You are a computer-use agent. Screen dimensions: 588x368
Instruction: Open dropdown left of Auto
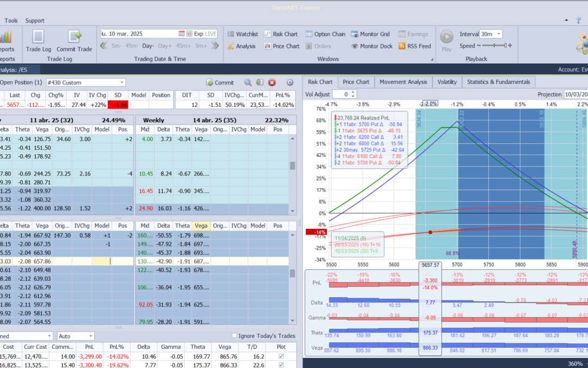point(49,336)
